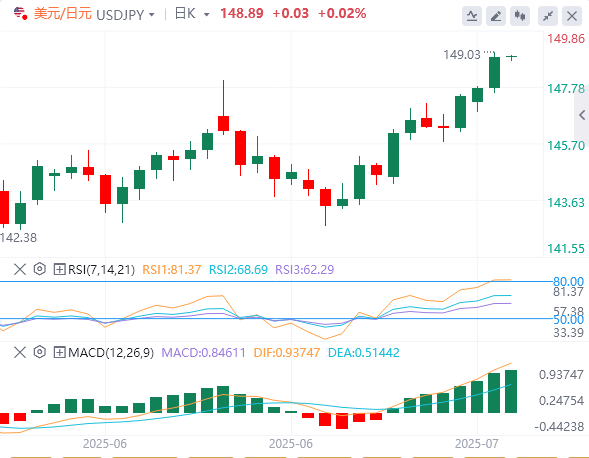The image size is (589, 458).
Task: Open RSI indicator settings gear
Action: (39, 269)
